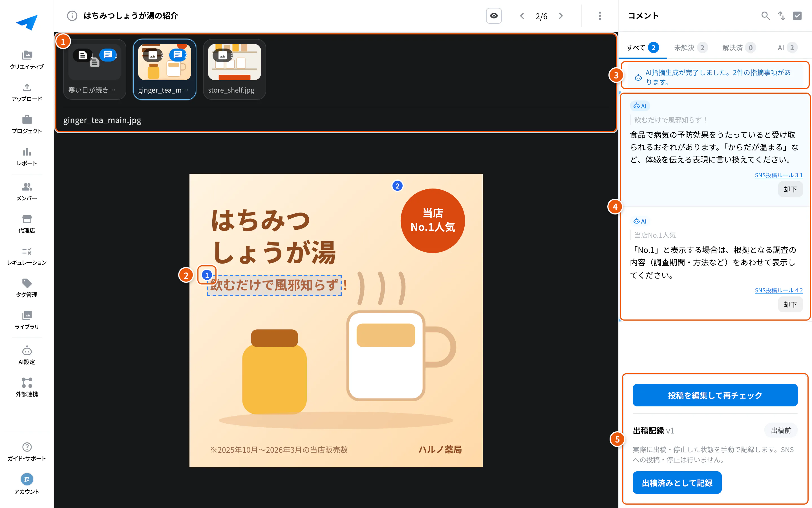The width and height of the screenshot is (812, 508).
Task: Click the comment sort arrows icon
Action: pyautogui.click(x=782, y=16)
